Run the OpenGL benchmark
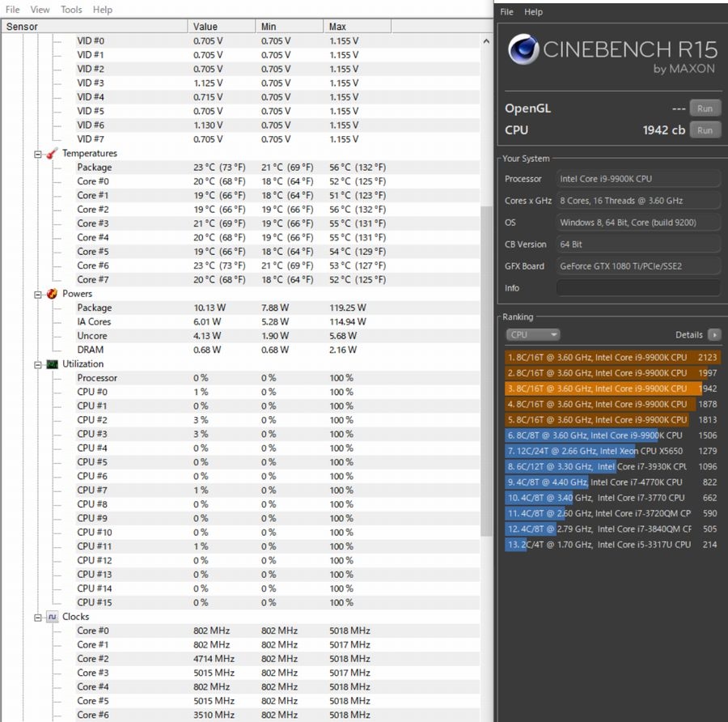Screen dimensions: 728x722 click(705, 108)
